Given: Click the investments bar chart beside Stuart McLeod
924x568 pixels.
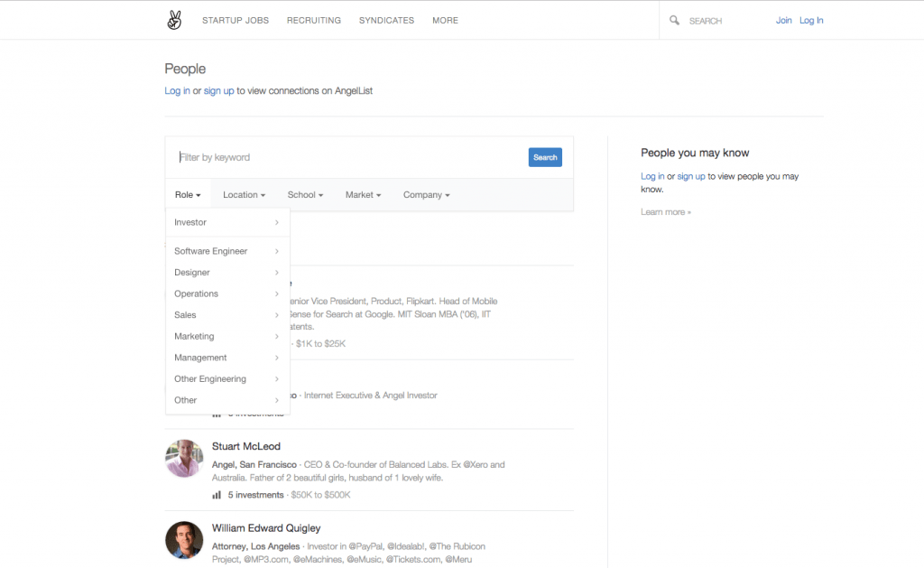Looking at the screenshot, I should [x=216, y=494].
